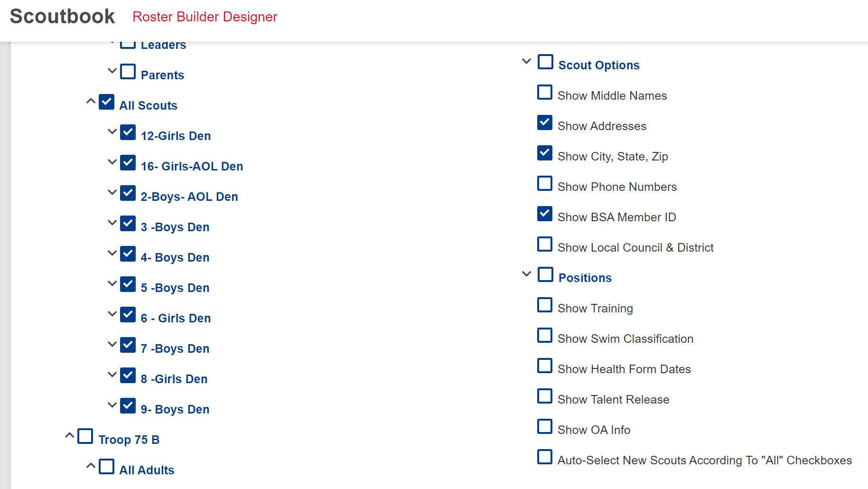Enable Show Talent Release
The image size is (868, 489).
point(545,396)
